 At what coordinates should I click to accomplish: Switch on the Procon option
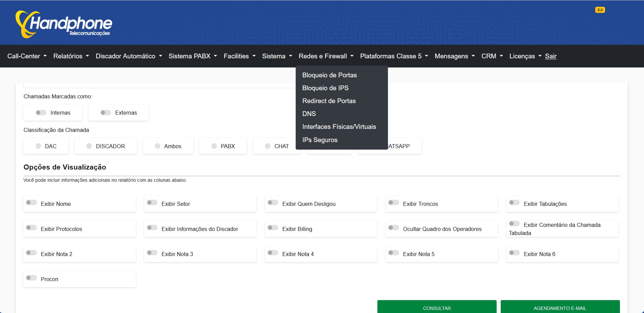click(x=31, y=278)
